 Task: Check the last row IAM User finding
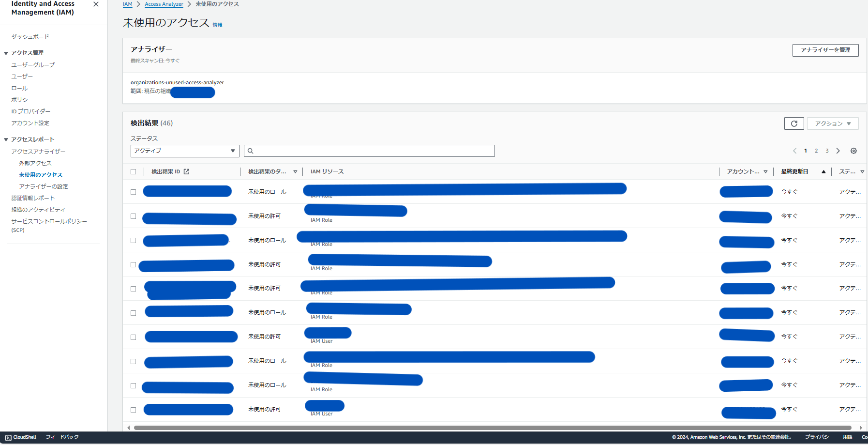point(134,410)
